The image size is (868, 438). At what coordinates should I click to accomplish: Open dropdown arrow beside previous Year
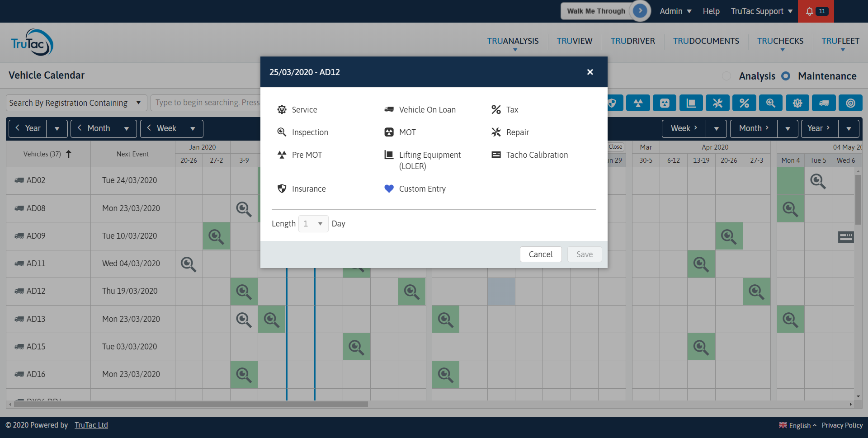57,129
